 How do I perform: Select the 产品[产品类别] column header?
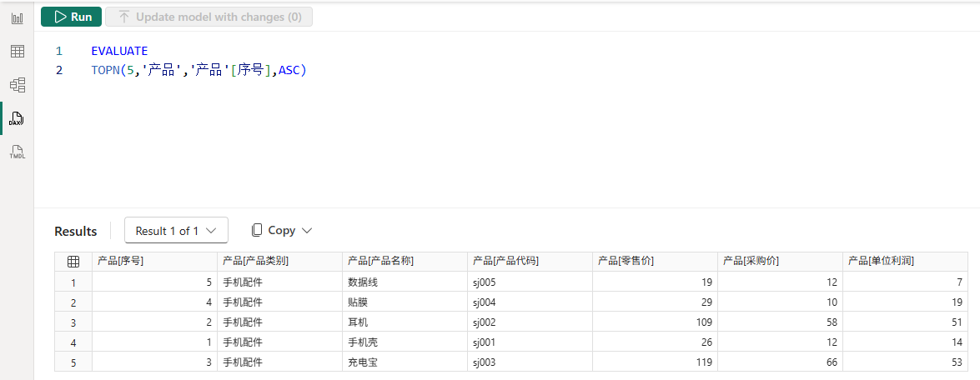(x=279, y=262)
